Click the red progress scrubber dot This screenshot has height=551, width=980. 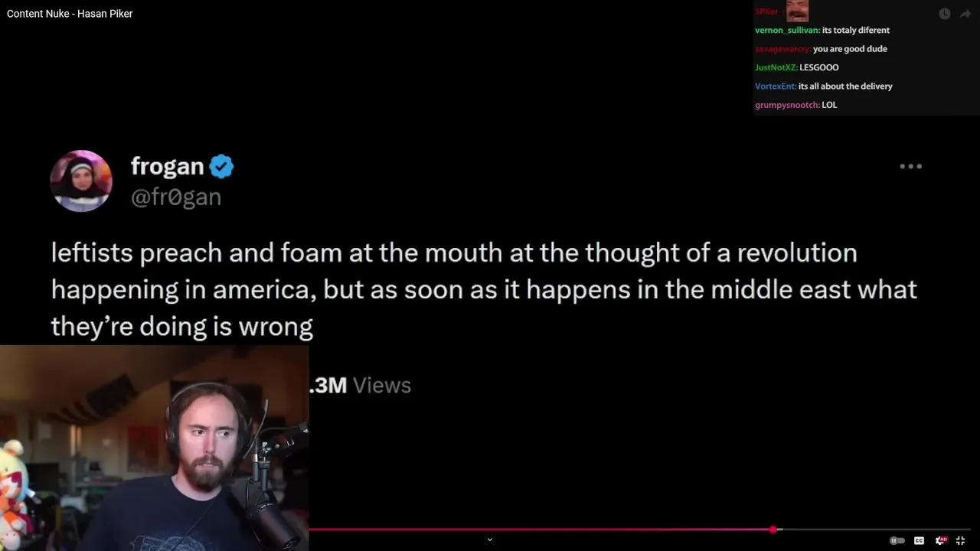coord(773,529)
